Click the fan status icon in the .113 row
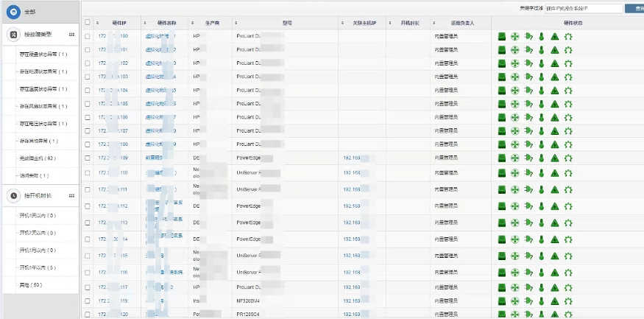Image resolution: width=644 pixels, height=319 pixels. pos(514,222)
